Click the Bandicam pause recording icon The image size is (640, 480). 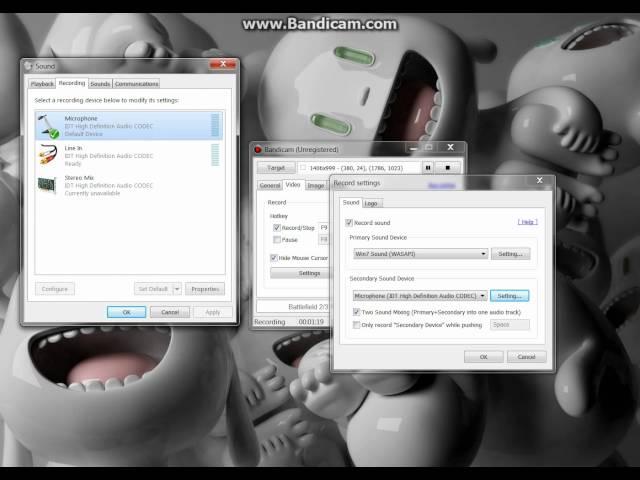point(428,167)
